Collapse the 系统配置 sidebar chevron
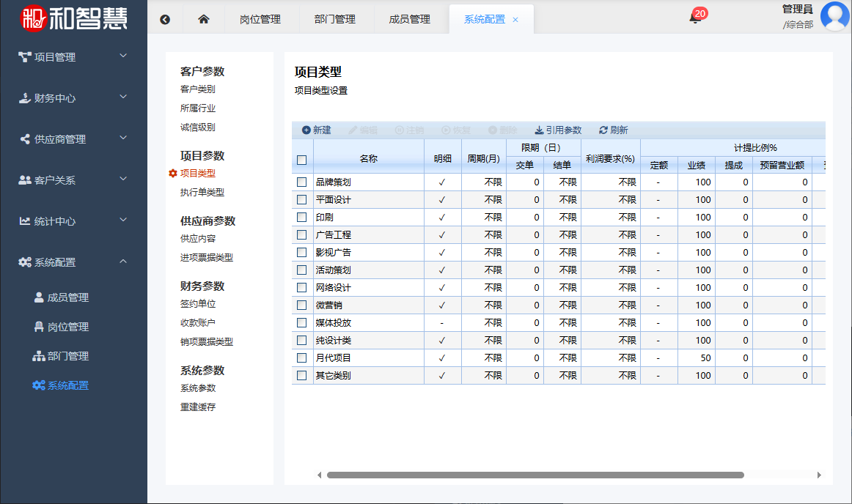Viewport: 852px width, 504px height. click(123, 262)
